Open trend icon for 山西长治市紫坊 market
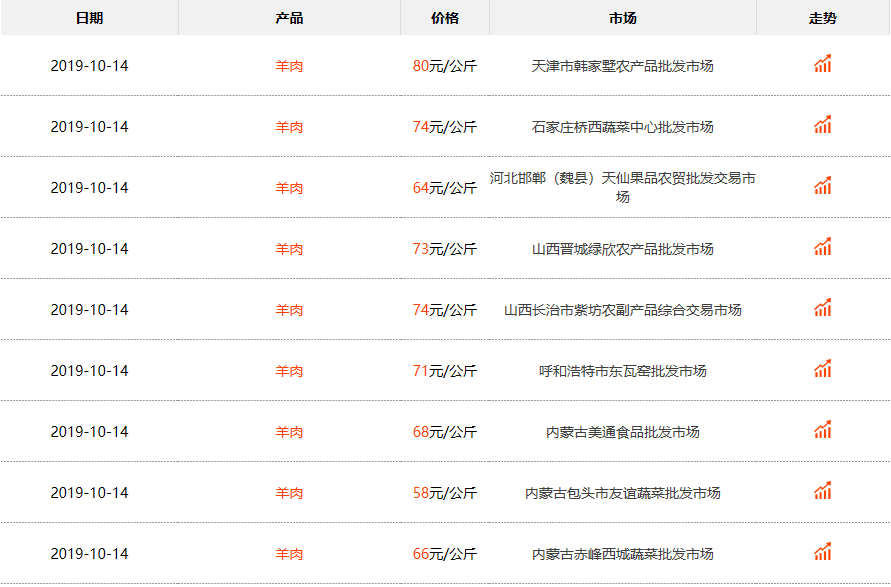This screenshot has height=587, width=891. (x=822, y=307)
